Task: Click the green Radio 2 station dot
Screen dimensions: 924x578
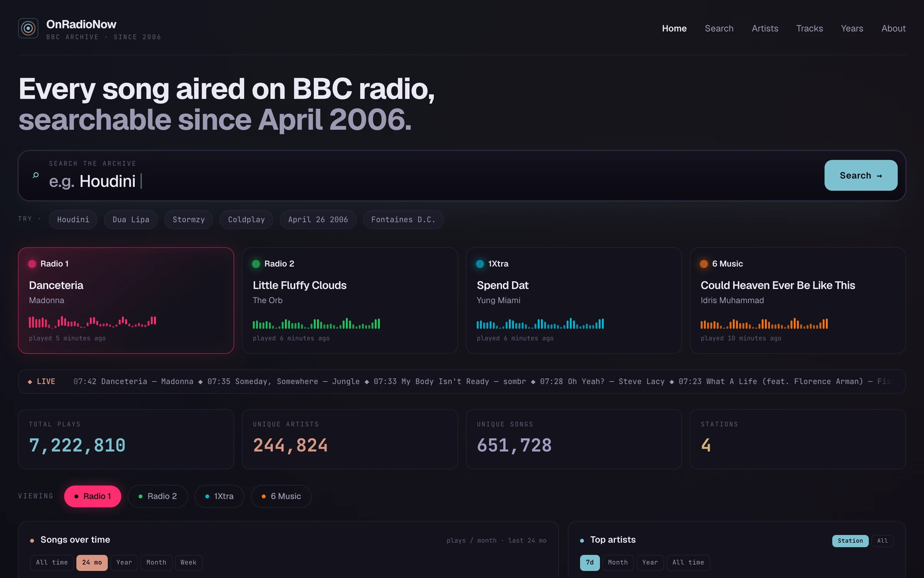Action: (256, 264)
